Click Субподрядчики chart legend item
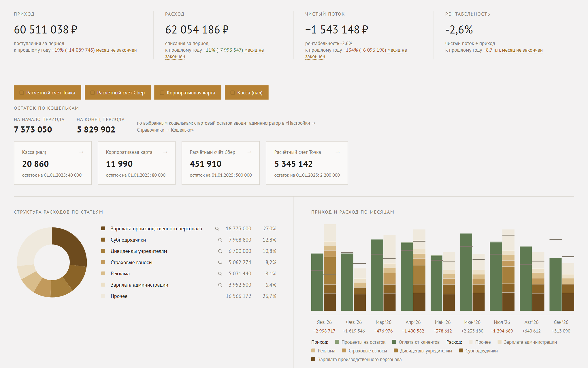This screenshot has height=368, width=588. coord(478,351)
